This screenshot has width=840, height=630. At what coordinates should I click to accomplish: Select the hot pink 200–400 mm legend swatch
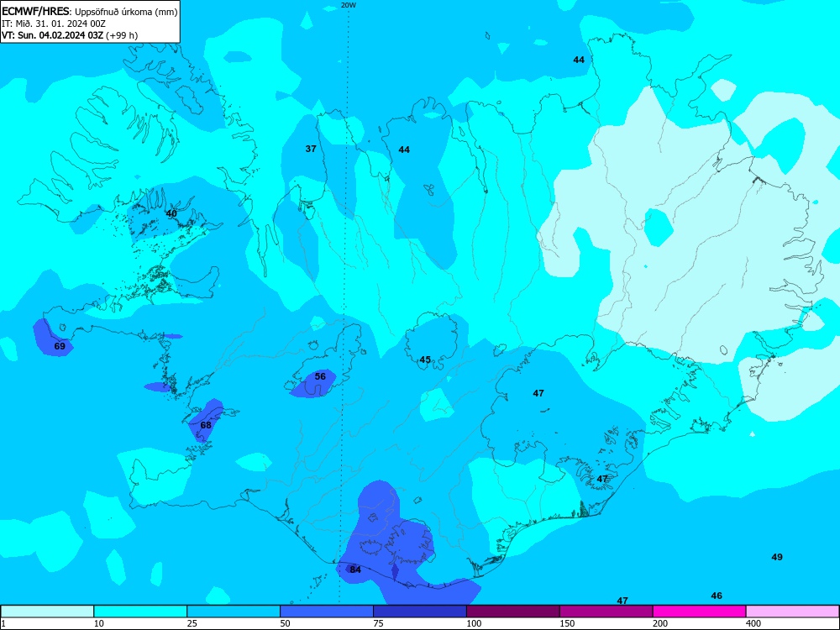click(x=700, y=612)
